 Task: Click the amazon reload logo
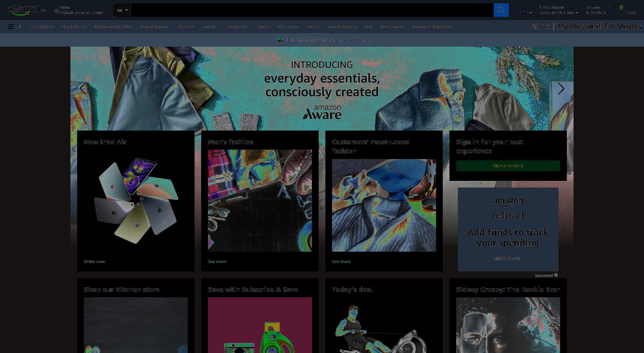508,208
